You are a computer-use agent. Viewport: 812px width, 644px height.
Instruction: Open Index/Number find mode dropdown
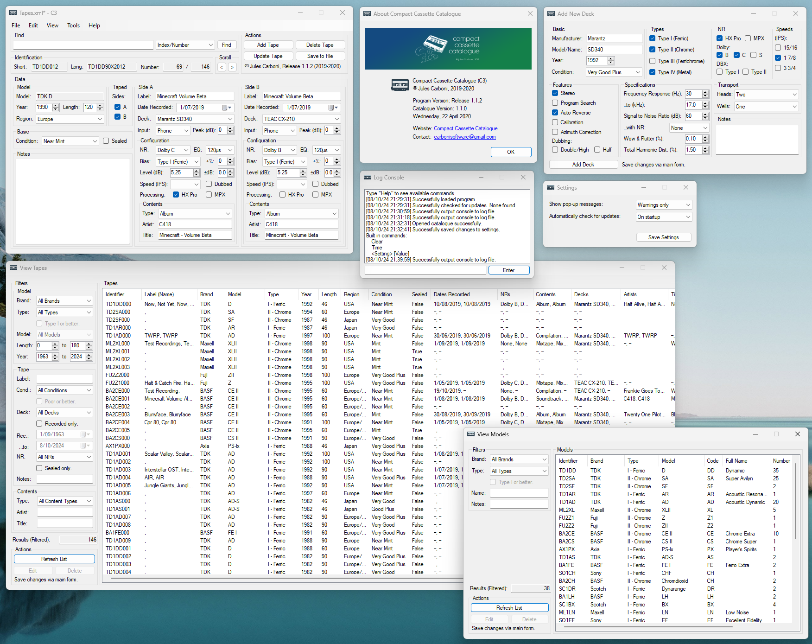click(x=185, y=45)
